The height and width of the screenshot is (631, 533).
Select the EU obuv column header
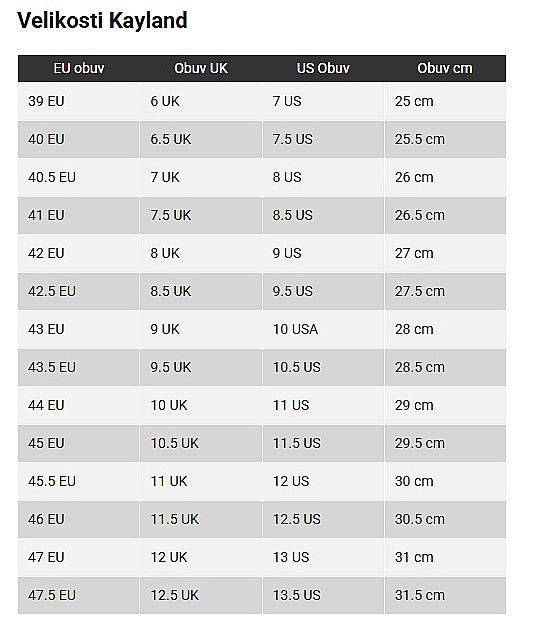pyautogui.click(x=79, y=68)
